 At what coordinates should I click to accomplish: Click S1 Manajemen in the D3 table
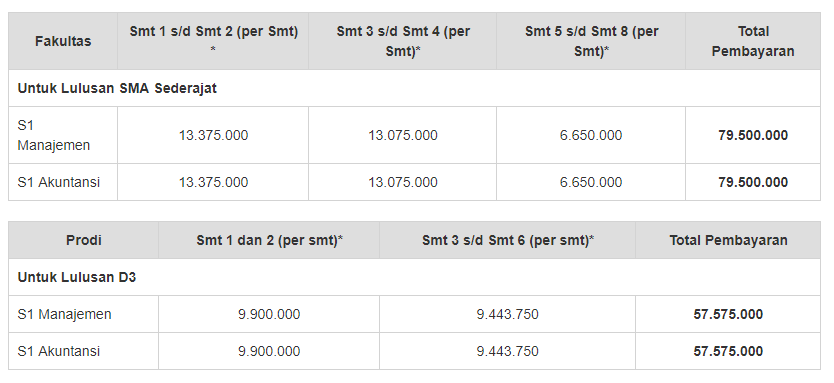[x=64, y=314]
